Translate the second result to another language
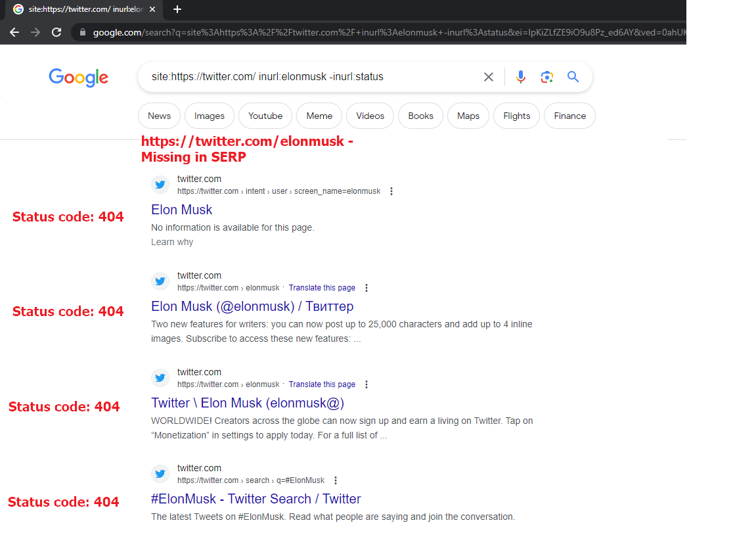Viewport: 756px width, 533px height. (x=322, y=287)
